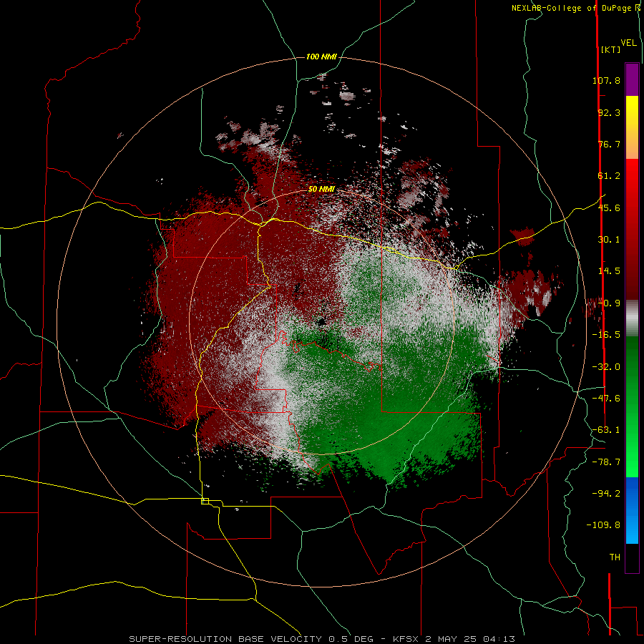This screenshot has height=644, width=644.
Task: Select the 92.3 scale value
Action: click(609, 112)
